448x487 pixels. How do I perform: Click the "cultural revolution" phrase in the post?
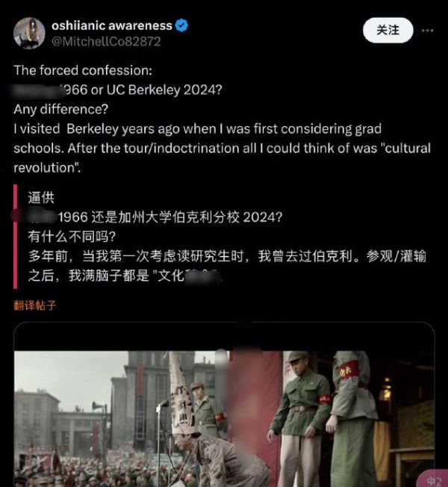(x=222, y=158)
